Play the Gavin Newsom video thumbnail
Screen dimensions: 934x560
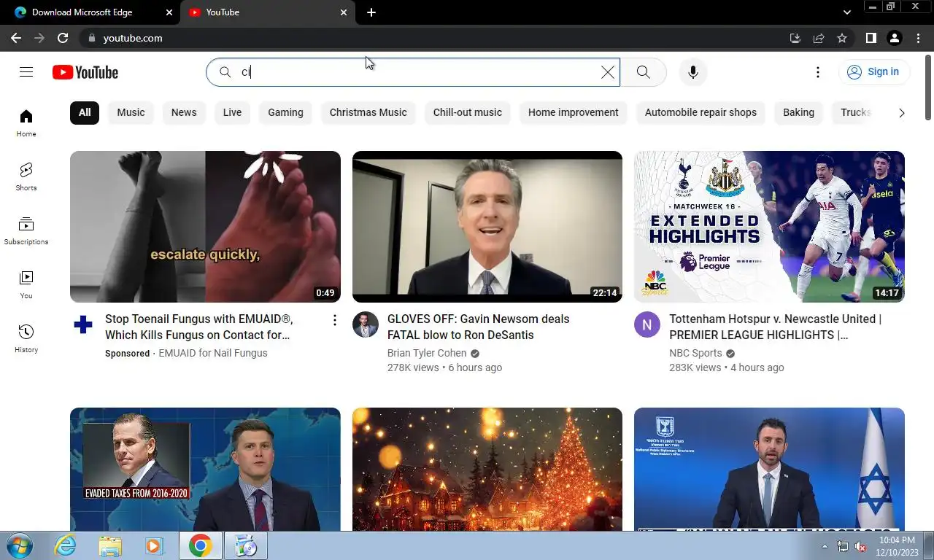click(487, 227)
